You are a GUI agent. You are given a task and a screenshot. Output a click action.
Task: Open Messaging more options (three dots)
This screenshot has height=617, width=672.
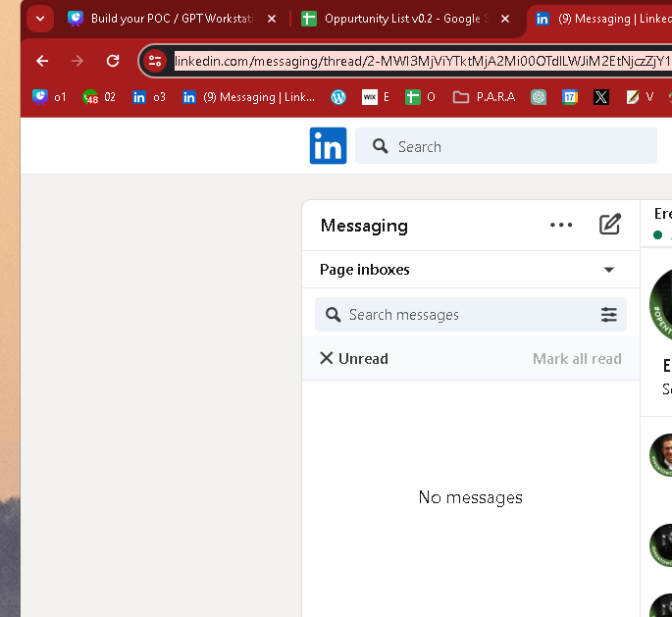561,225
